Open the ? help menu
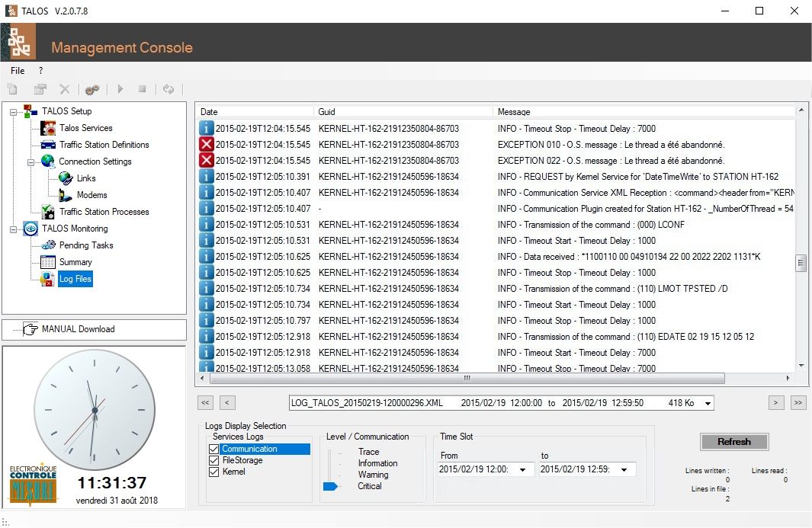This screenshot has height=528, width=812. point(41,70)
